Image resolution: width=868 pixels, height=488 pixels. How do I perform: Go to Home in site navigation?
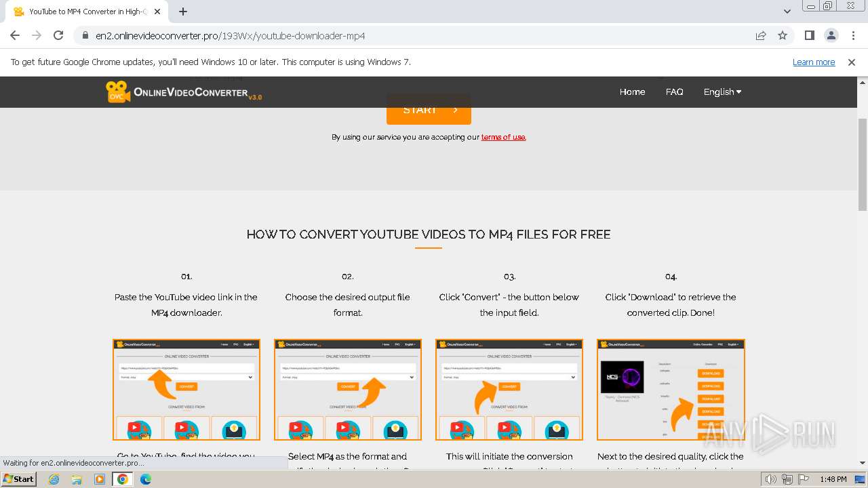click(x=632, y=91)
